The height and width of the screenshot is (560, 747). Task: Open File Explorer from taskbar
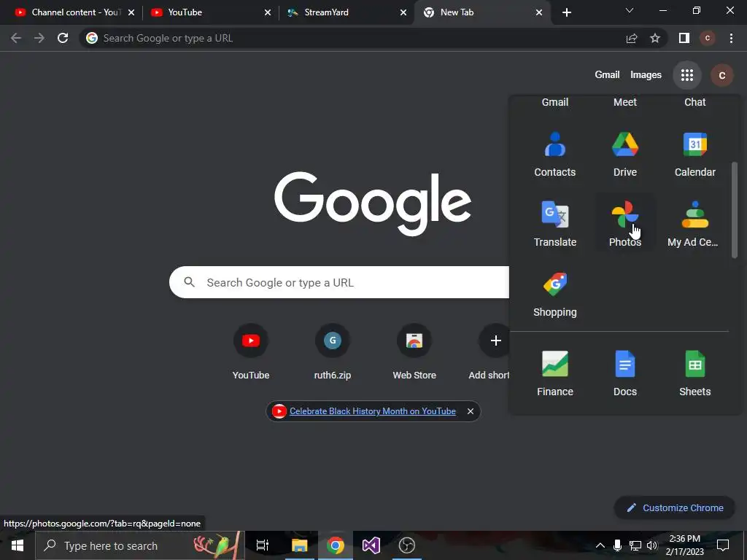click(x=299, y=545)
